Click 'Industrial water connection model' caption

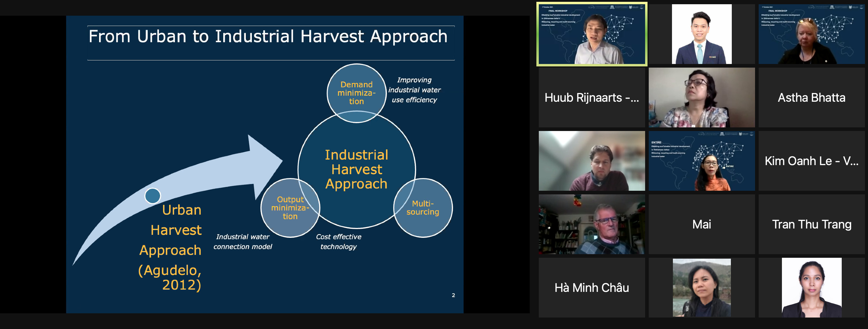point(243,242)
